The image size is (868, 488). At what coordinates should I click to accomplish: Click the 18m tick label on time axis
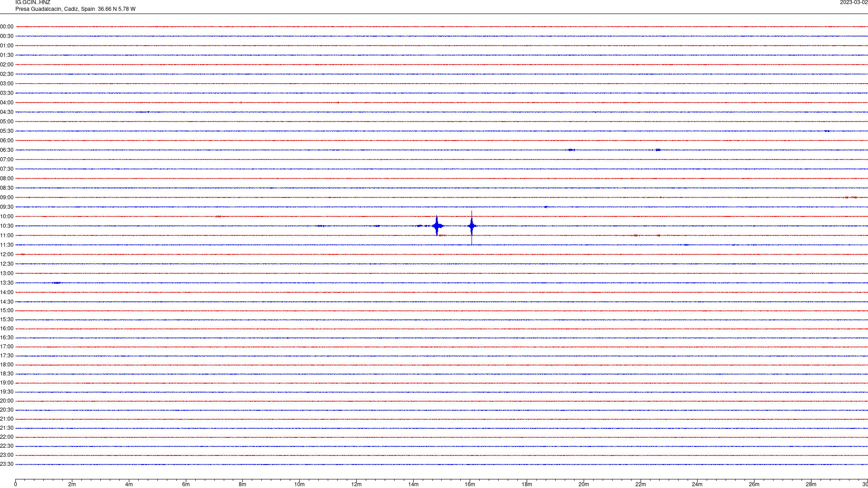tap(527, 484)
